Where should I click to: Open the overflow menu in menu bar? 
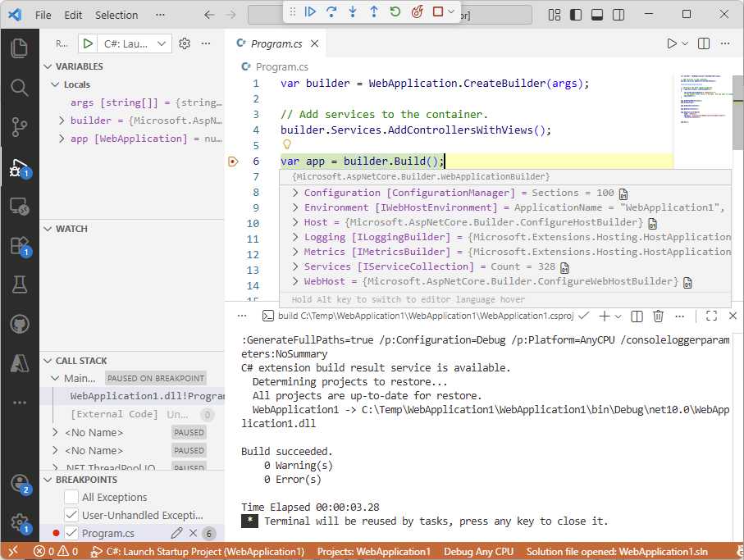[161, 15]
